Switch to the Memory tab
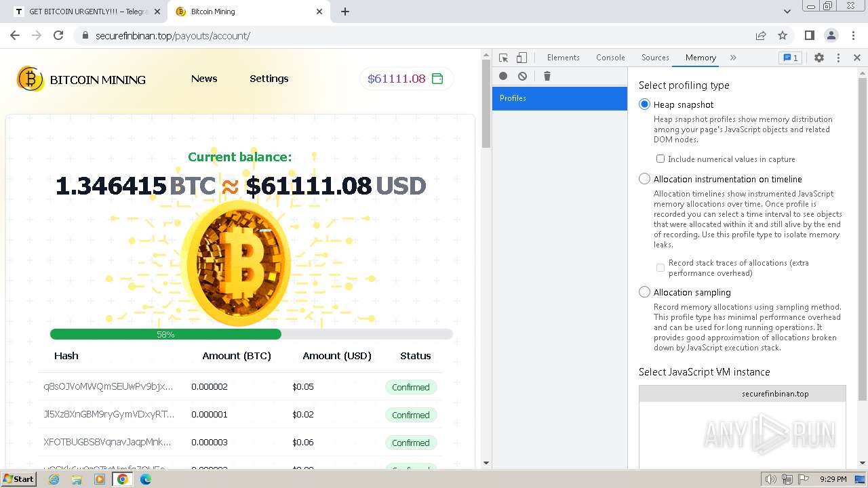The width and height of the screenshot is (868, 488). point(701,58)
